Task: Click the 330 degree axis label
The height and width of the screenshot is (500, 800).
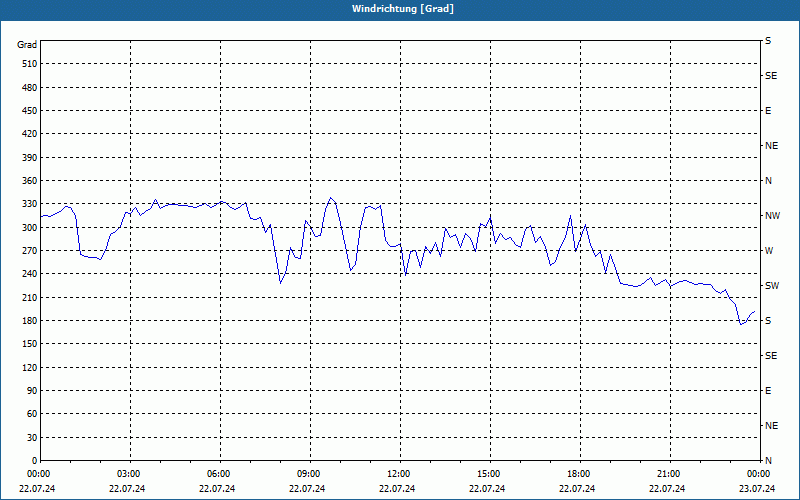Action: [29, 204]
